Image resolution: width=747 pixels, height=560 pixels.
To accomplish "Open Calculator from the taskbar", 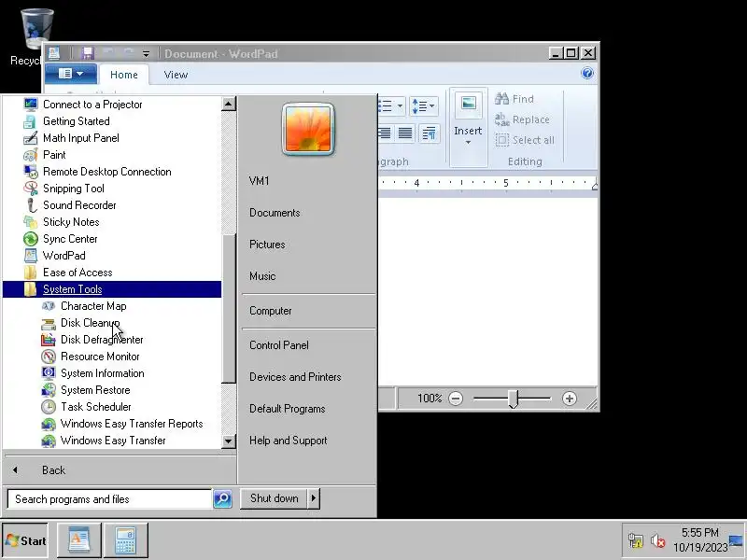I will [x=126, y=540].
